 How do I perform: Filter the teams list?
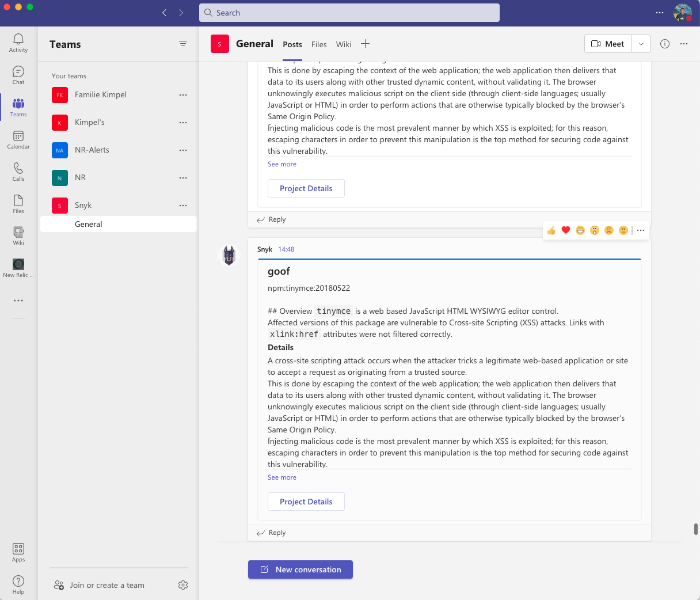click(x=183, y=44)
